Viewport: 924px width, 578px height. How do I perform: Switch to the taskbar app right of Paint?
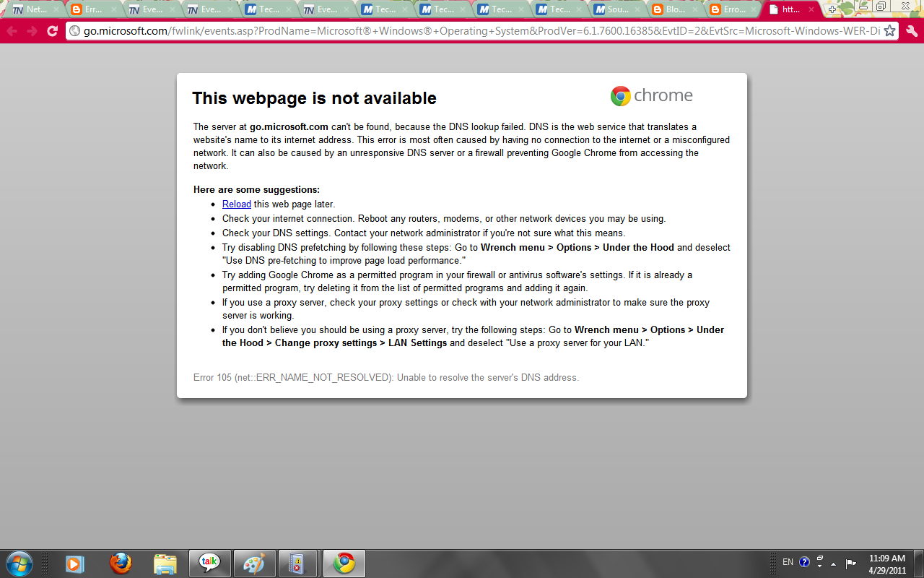299,563
